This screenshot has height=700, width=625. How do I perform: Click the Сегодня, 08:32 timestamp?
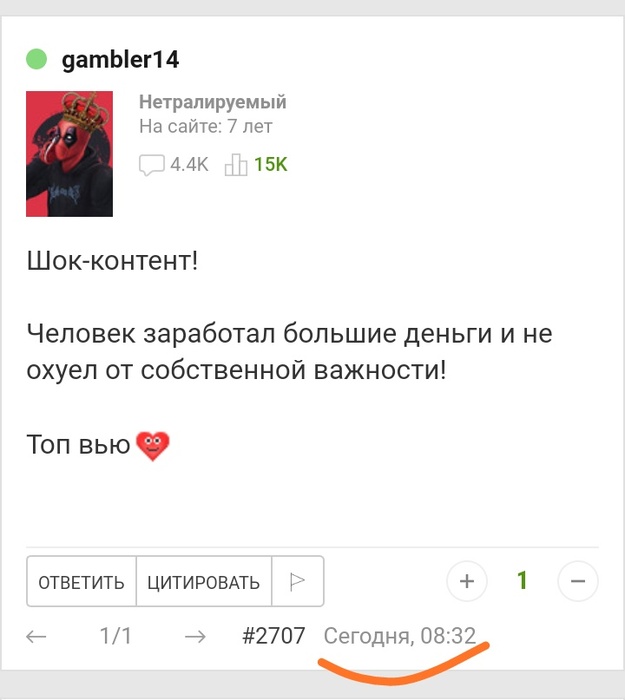coord(400,636)
